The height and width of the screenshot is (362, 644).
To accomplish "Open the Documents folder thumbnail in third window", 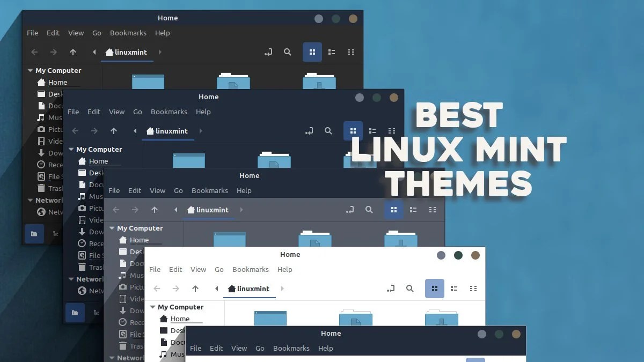I will (315, 239).
